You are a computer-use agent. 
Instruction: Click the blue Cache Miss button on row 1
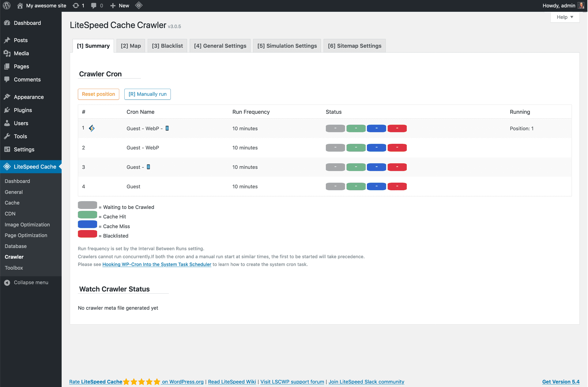(x=376, y=128)
